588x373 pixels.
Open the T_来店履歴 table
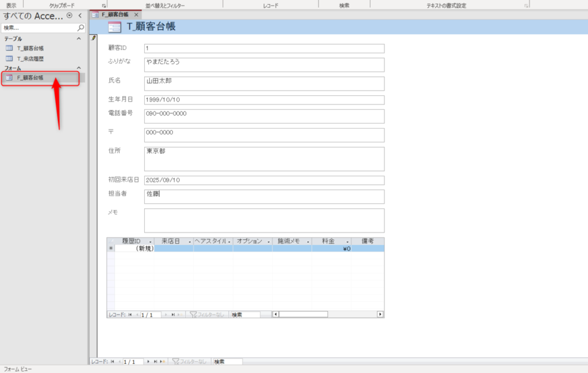coord(30,59)
